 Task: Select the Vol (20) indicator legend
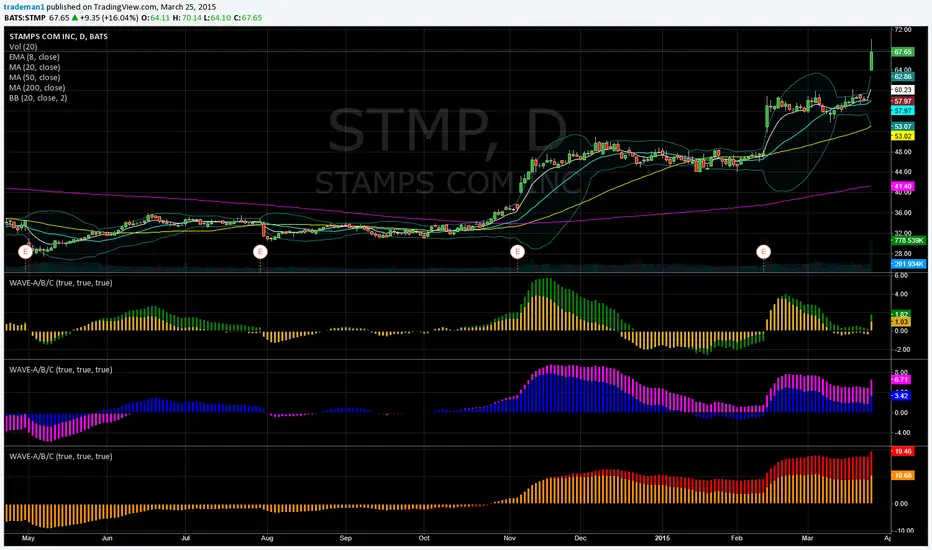(x=23, y=46)
